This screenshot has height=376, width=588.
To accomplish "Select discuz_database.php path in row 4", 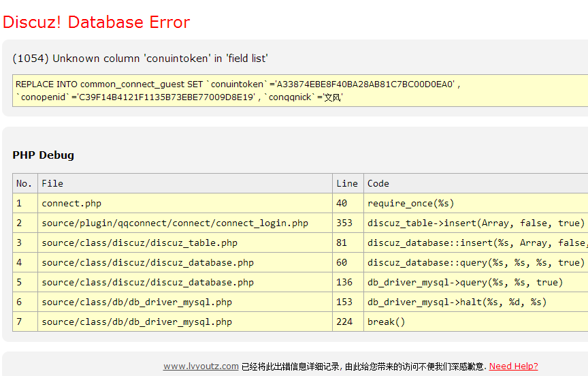I will [x=185, y=263].
